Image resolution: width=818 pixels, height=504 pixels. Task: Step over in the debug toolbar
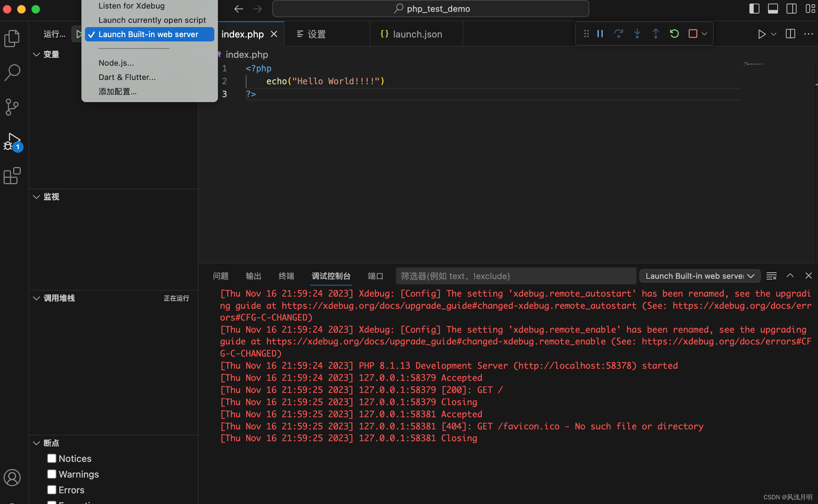click(619, 34)
